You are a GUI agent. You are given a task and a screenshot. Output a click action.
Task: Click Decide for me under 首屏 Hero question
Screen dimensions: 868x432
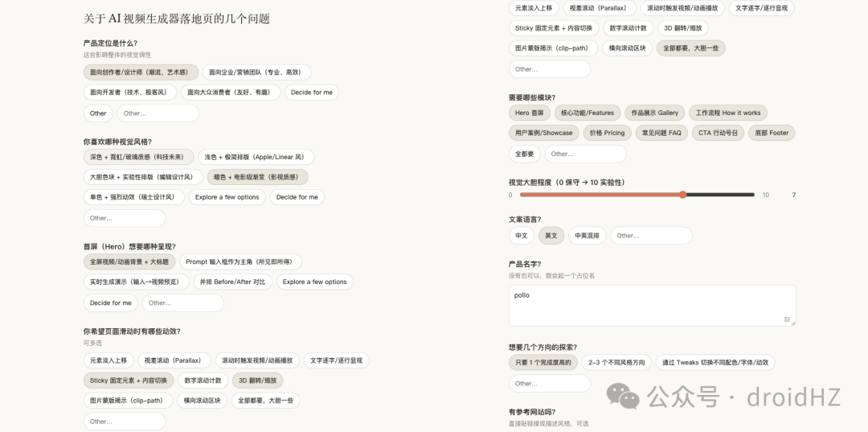[111, 303]
